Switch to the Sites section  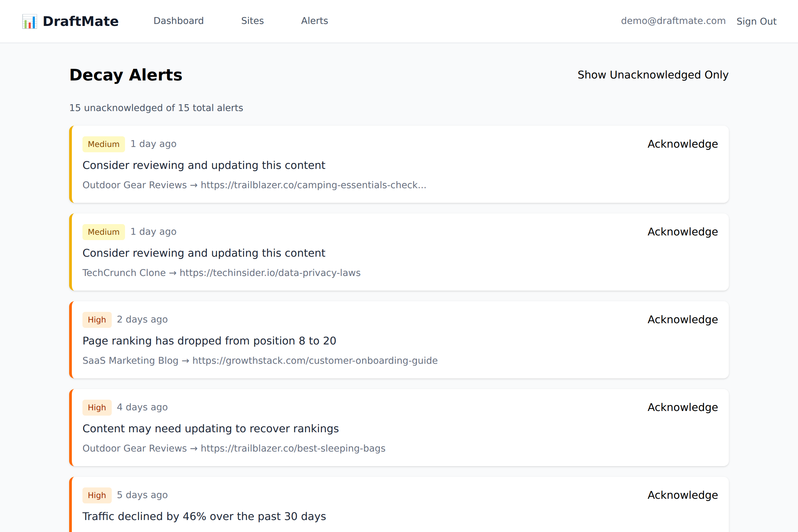(252, 21)
